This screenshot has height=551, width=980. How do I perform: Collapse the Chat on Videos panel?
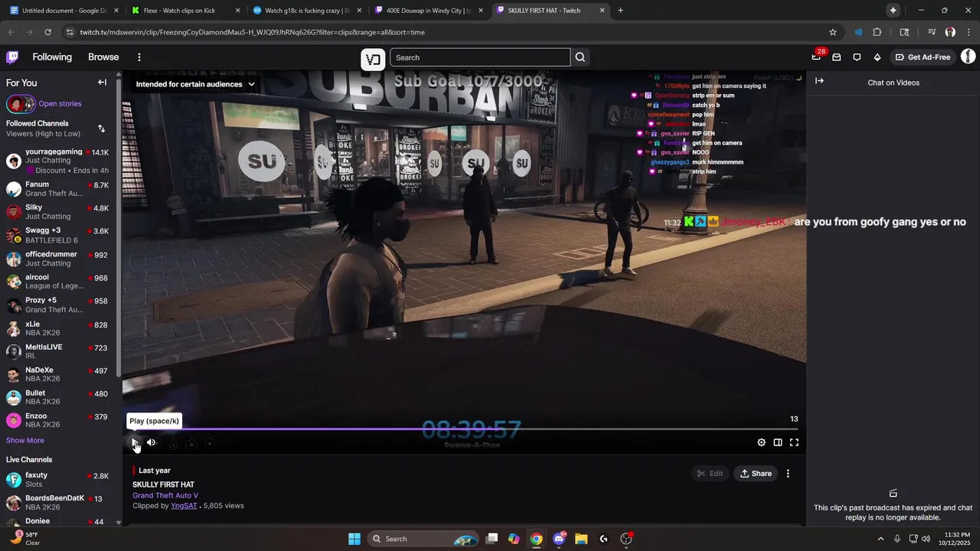[819, 81]
